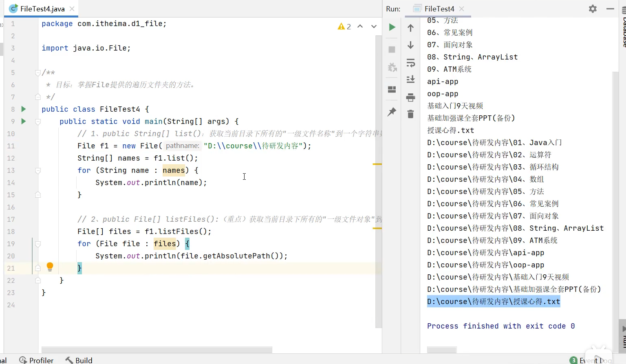Screen dimensions: 626x364
Task: Click the 'import java.io.File;' statement
Action: click(x=86, y=48)
